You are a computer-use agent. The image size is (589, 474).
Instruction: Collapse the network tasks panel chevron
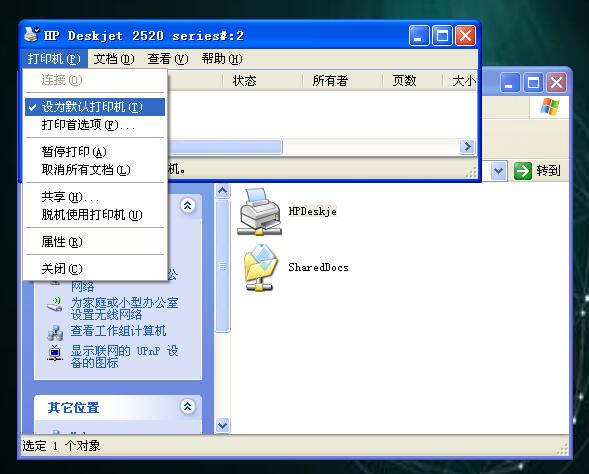click(187, 205)
